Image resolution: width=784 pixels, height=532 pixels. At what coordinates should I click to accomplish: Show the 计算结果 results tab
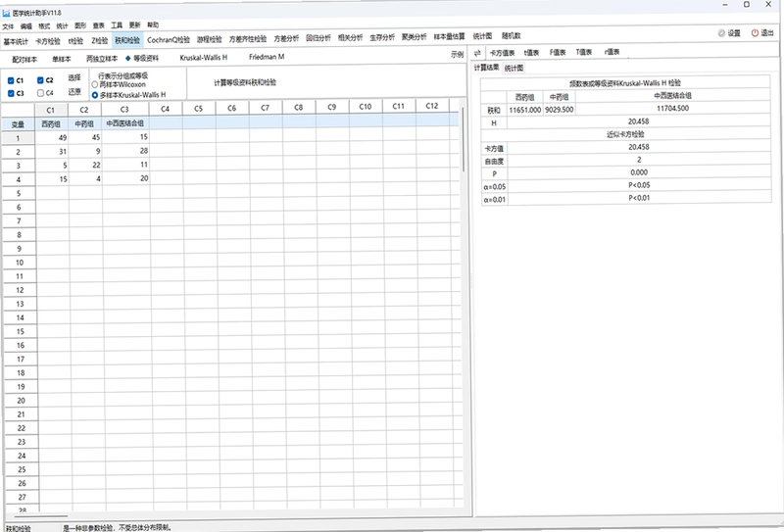tap(486, 68)
